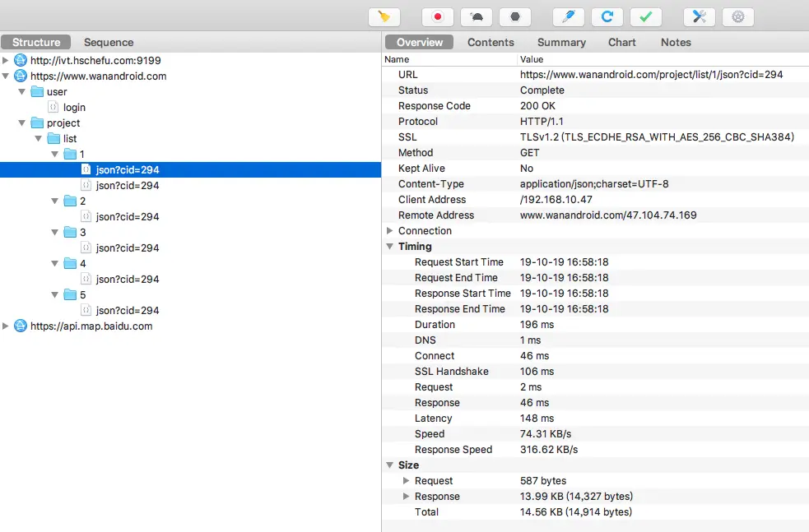The width and height of the screenshot is (809, 532).
Task: Clear session with the broom icon
Action: click(384, 17)
